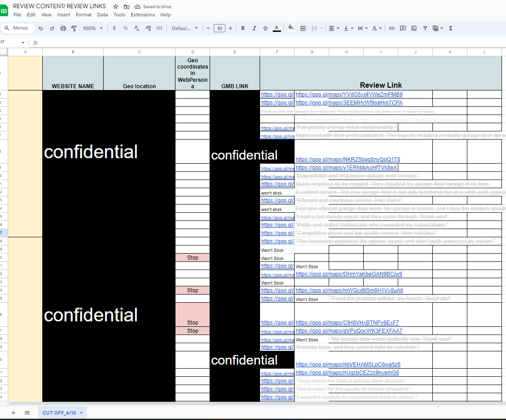The height and width of the screenshot is (420, 506).
Task: Open the View menu
Action: pyautogui.click(x=46, y=15)
